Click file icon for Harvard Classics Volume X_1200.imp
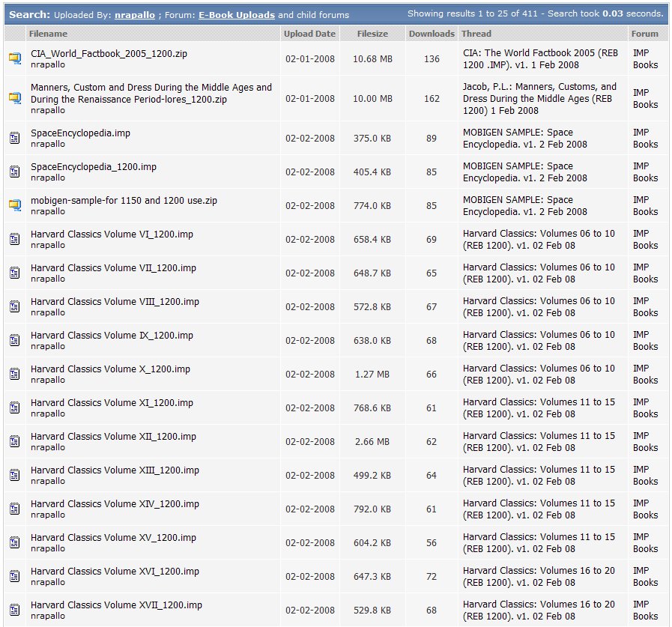The image size is (672, 627). tap(14, 374)
